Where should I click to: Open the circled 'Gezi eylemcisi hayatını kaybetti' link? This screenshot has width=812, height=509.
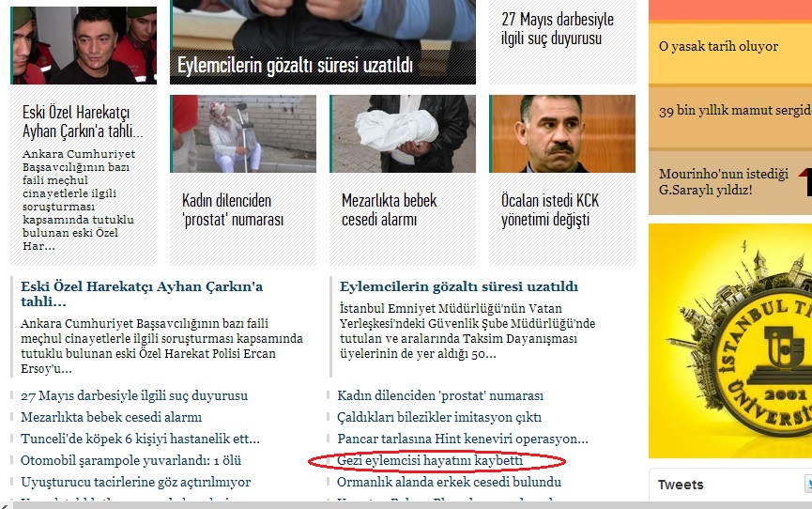[430, 460]
